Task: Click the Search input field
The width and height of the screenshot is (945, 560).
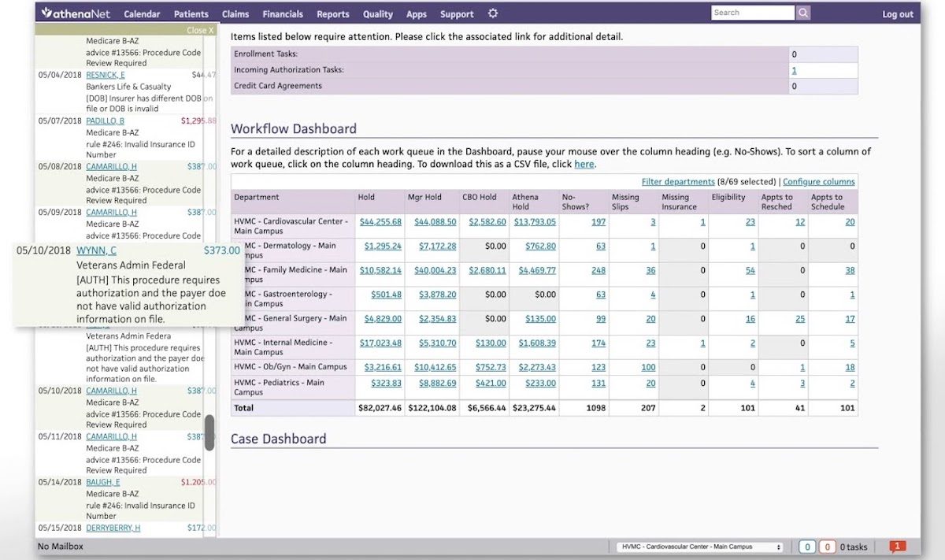Action: tap(752, 12)
